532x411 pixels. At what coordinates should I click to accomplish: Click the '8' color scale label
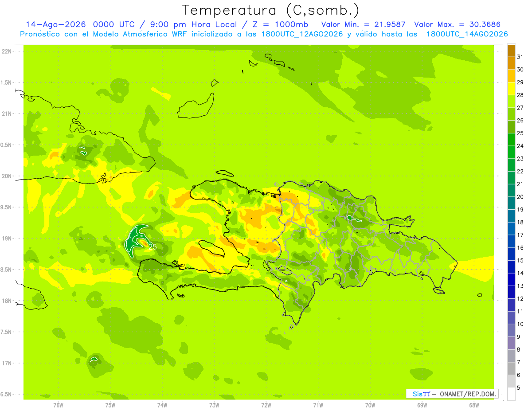pyautogui.click(x=519, y=349)
